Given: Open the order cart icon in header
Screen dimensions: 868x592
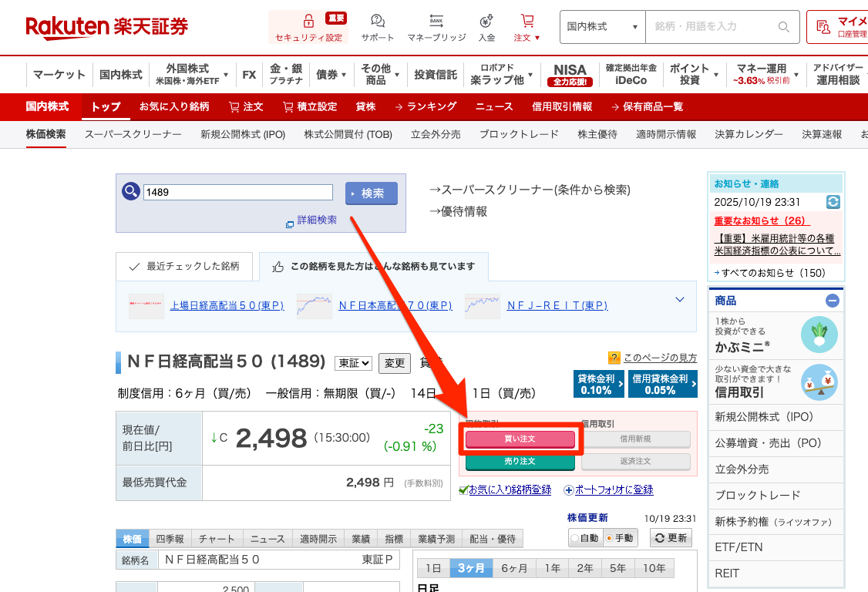Looking at the screenshot, I should (x=527, y=21).
